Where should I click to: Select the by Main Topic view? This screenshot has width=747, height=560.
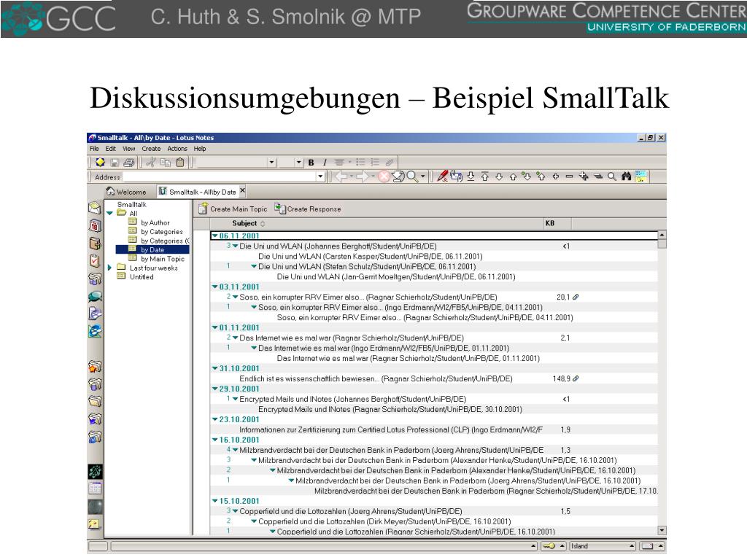click(x=163, y=259)
